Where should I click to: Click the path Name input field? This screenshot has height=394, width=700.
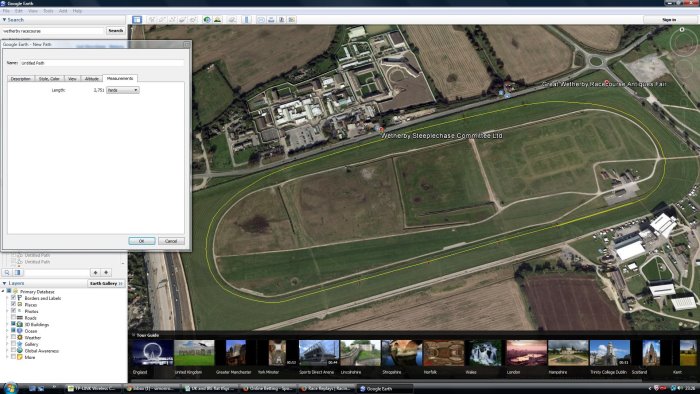tap(102, 63)
